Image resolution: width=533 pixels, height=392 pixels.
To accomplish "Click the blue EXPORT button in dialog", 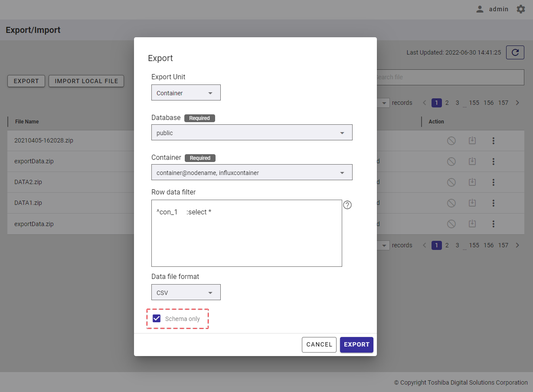I will click(356, 344).
